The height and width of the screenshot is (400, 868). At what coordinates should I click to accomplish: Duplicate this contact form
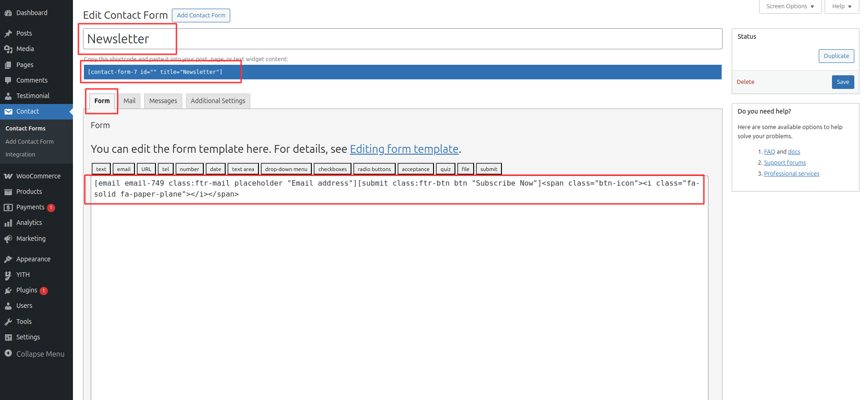pos(836,56)
